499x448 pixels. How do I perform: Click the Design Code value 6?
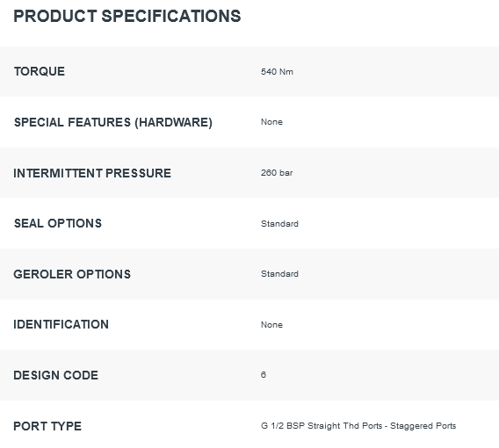coord(264,375)
